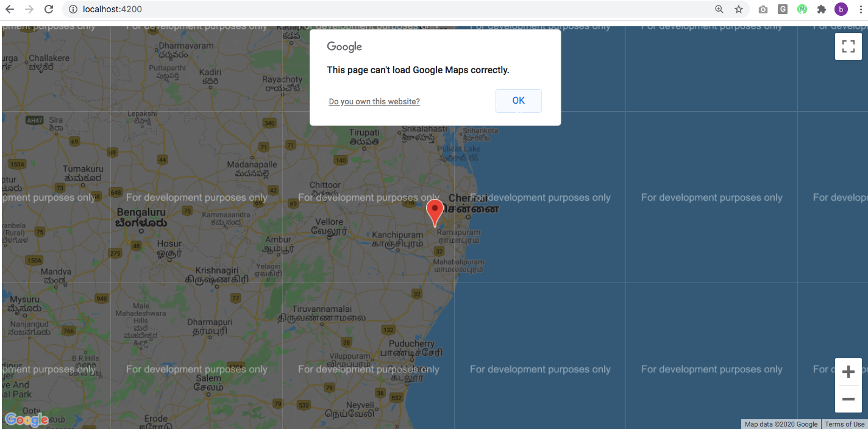View site information icon in address bar
Screen dimensions: 868x429
[x=73, y=9]
